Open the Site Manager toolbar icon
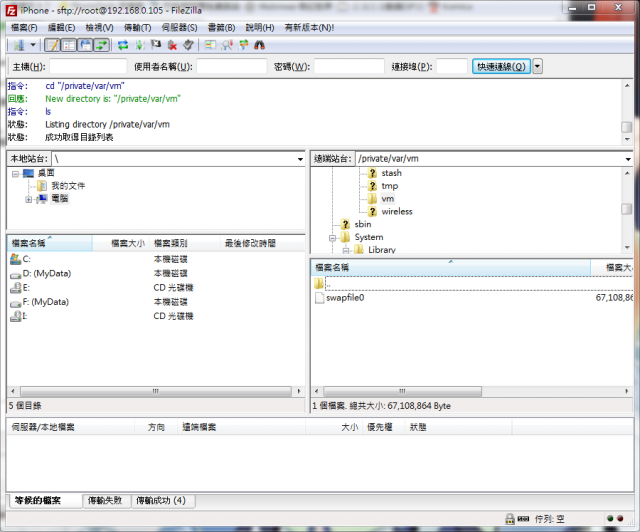Screen dimensions: 640x532 pyautogui.click(x=19, y=45)
